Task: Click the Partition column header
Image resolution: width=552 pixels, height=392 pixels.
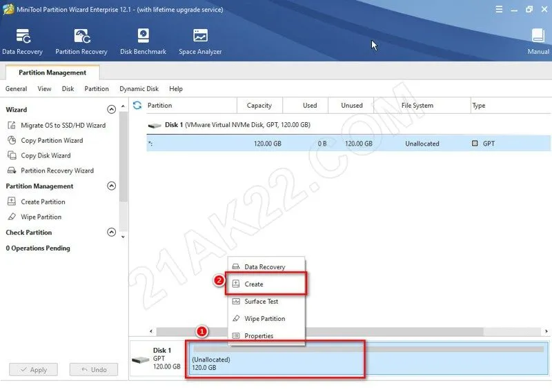Action: (192, 106)
